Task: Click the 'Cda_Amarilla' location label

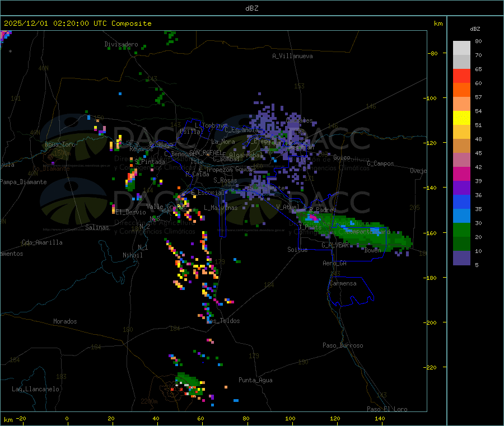Action: (x=42, y=242)
